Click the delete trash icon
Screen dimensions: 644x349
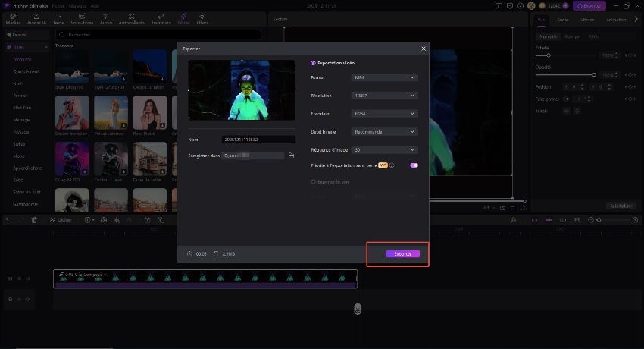point(34,220)
